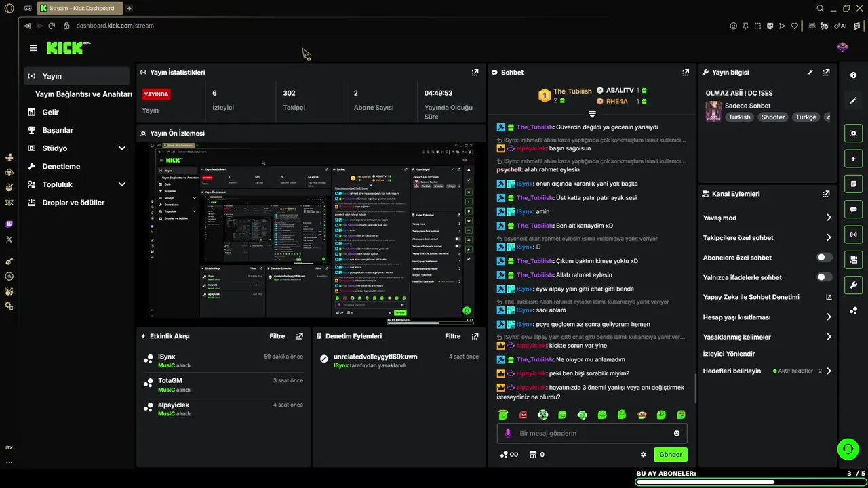Select Yayın in the left menu
Screen dimensions: 868x488
click(x=77, y=76)
